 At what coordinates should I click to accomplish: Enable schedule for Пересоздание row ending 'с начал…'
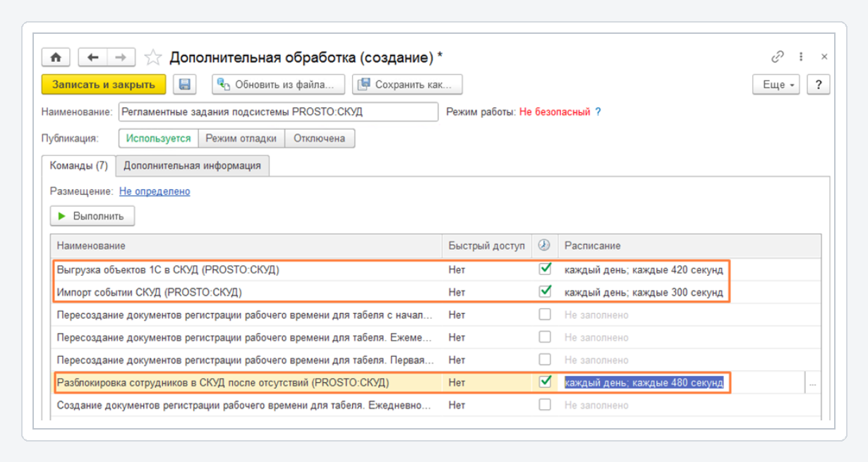click(x=544, y=315)
